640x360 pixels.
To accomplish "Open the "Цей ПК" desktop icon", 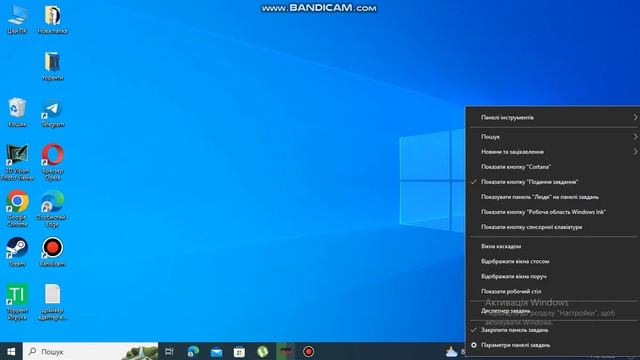I will [x=17, y=19].
